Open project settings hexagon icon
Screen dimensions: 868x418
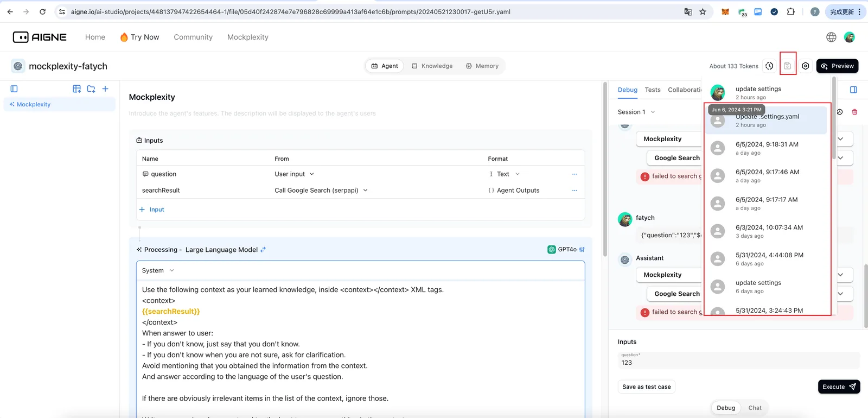tap(806, 66)
